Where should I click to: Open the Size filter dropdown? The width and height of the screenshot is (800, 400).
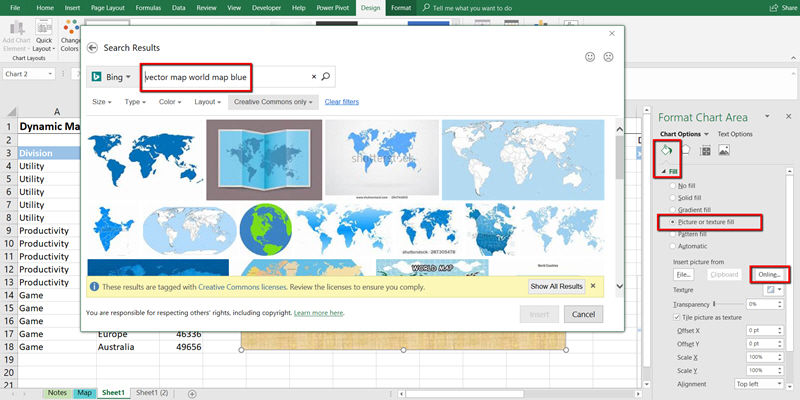click(101, 102)
